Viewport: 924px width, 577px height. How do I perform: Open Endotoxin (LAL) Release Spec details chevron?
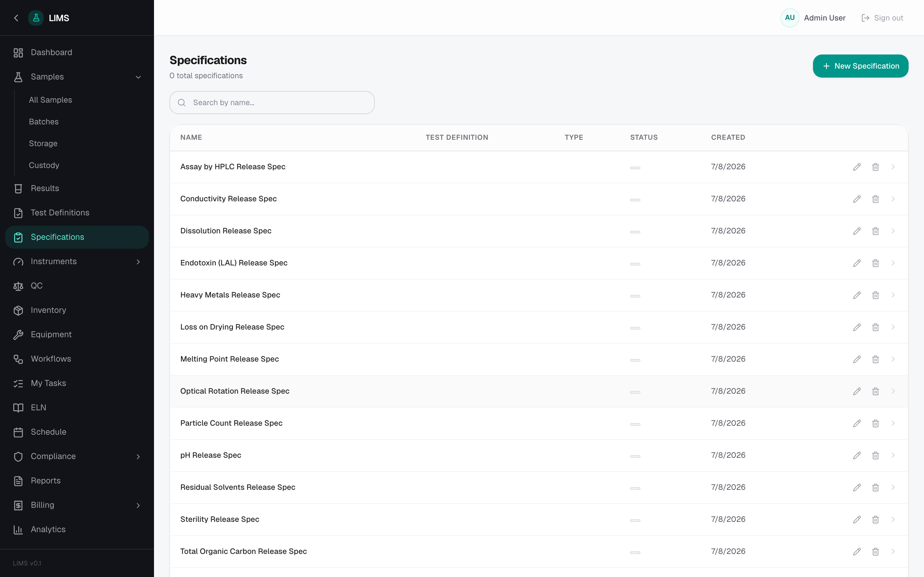pos(893,263)
